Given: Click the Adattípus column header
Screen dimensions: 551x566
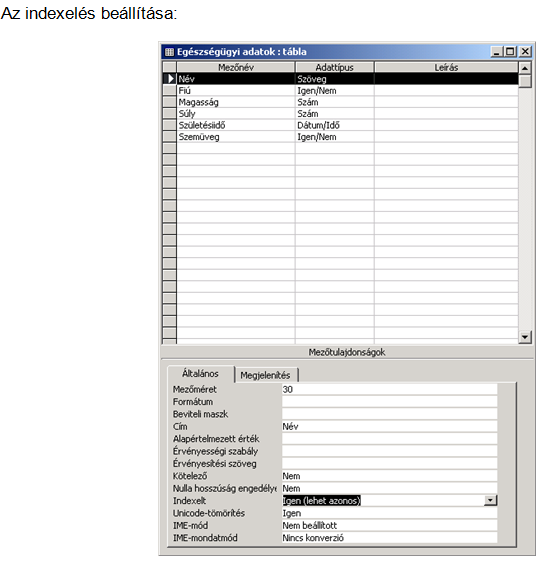Looking at the screenshot, I should [334, 67].
